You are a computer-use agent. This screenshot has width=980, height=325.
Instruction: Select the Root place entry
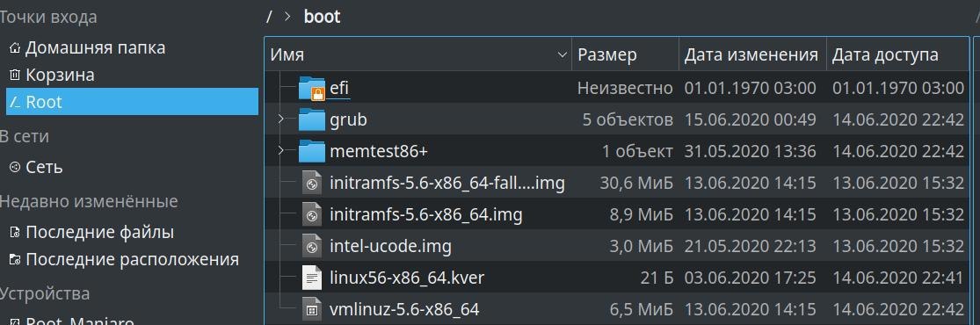(x=132, y=101)
